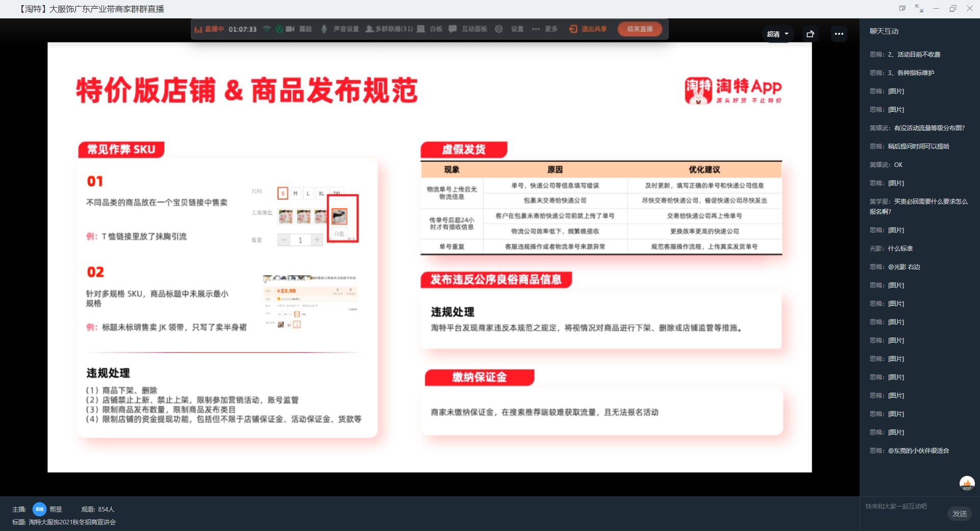Click the 缴纳保证金 heading on slide

click(479, 377)
